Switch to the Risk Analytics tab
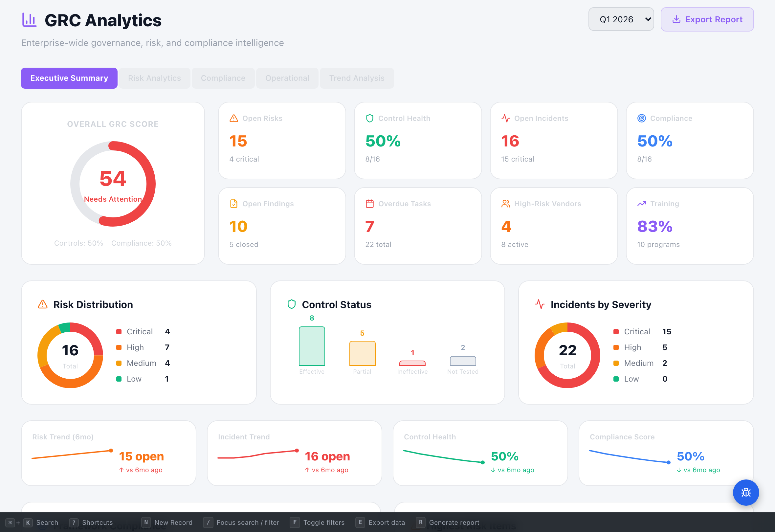775x532 pixels. pyautogui.click(x=154, y=78)
